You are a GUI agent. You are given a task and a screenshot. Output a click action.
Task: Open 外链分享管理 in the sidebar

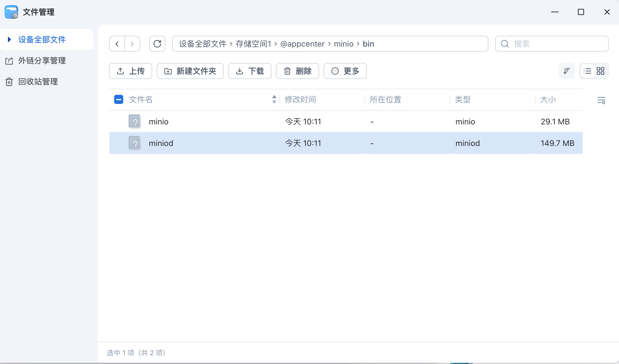[x=42, y=60]
